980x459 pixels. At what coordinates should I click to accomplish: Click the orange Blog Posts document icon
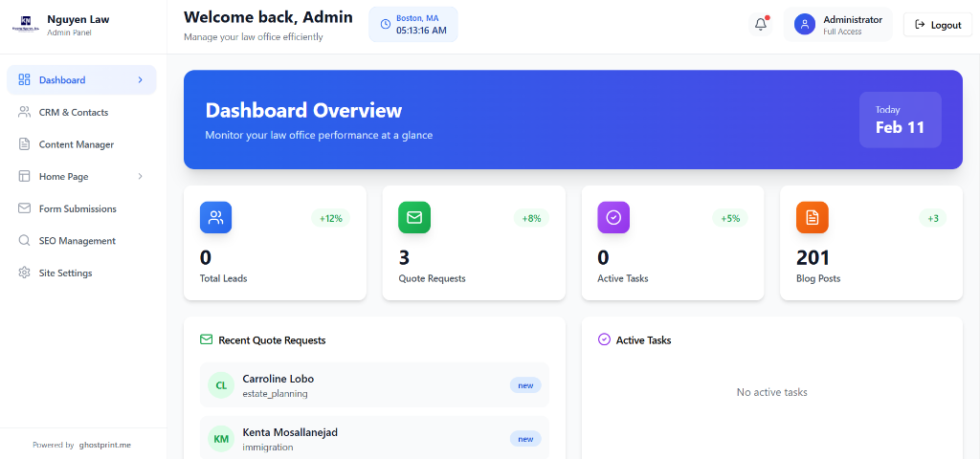point(812,217)
